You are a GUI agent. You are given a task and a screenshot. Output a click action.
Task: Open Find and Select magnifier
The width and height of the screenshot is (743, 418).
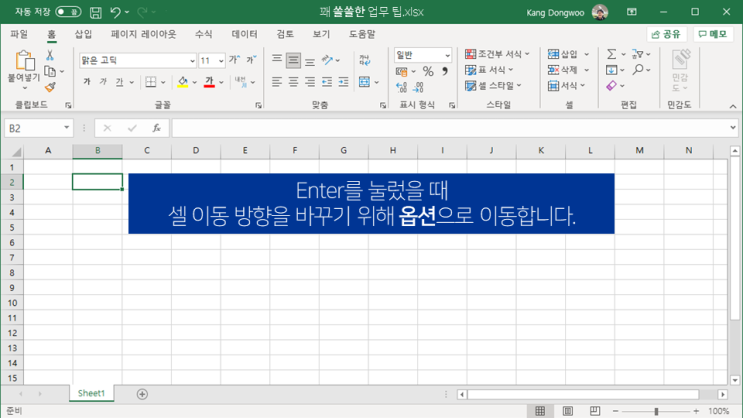coord(638,70)
